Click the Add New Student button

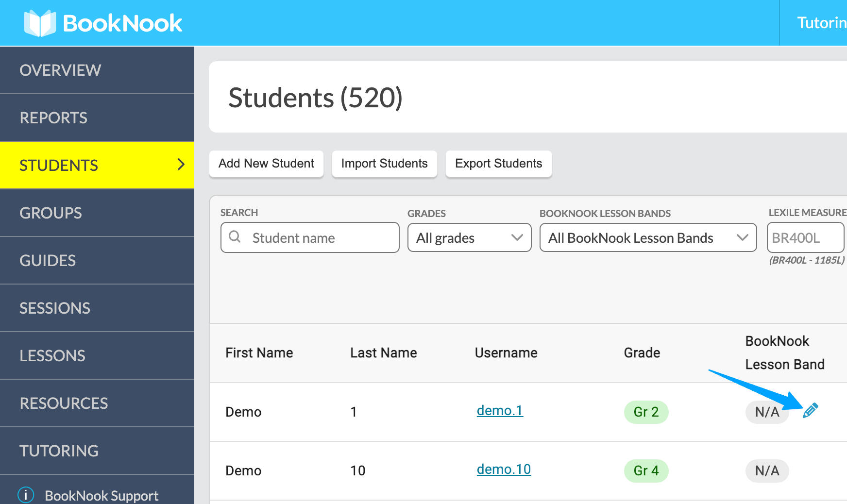(x=266, y=164)
